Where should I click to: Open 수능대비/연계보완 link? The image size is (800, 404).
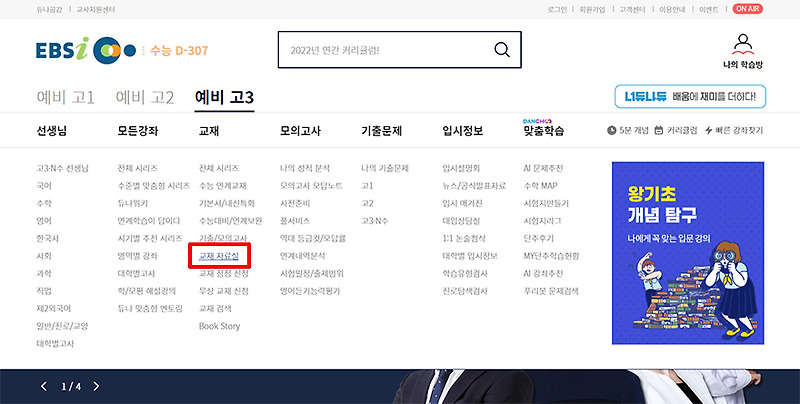pyautogui.click(x=231, y=221)
